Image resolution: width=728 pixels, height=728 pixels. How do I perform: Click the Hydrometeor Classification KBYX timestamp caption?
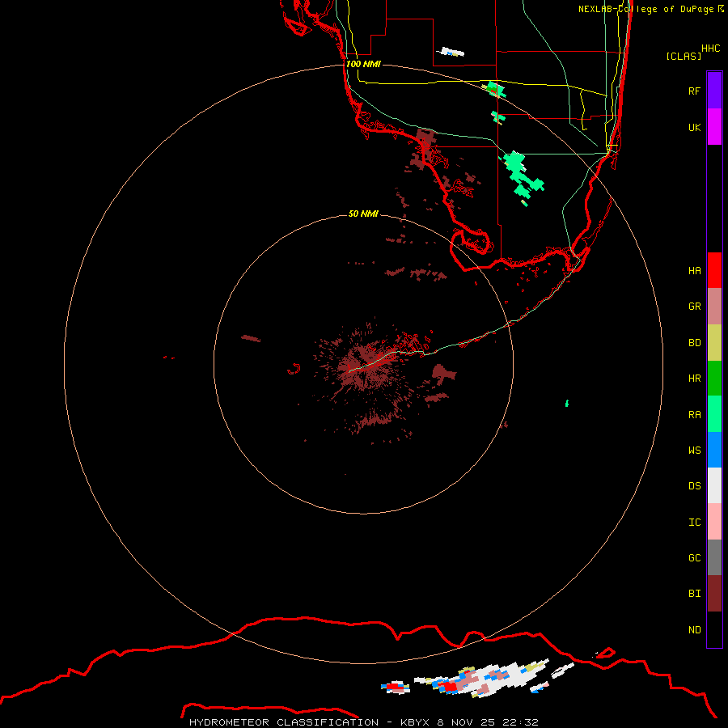point(363,722)
